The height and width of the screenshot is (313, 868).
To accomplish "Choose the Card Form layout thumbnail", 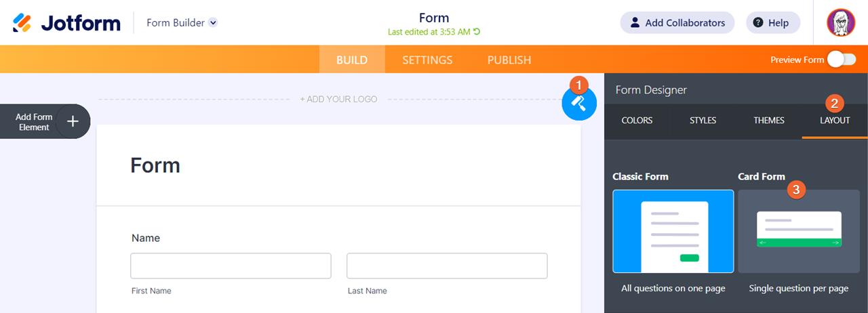I will click(x=799, y=231).
